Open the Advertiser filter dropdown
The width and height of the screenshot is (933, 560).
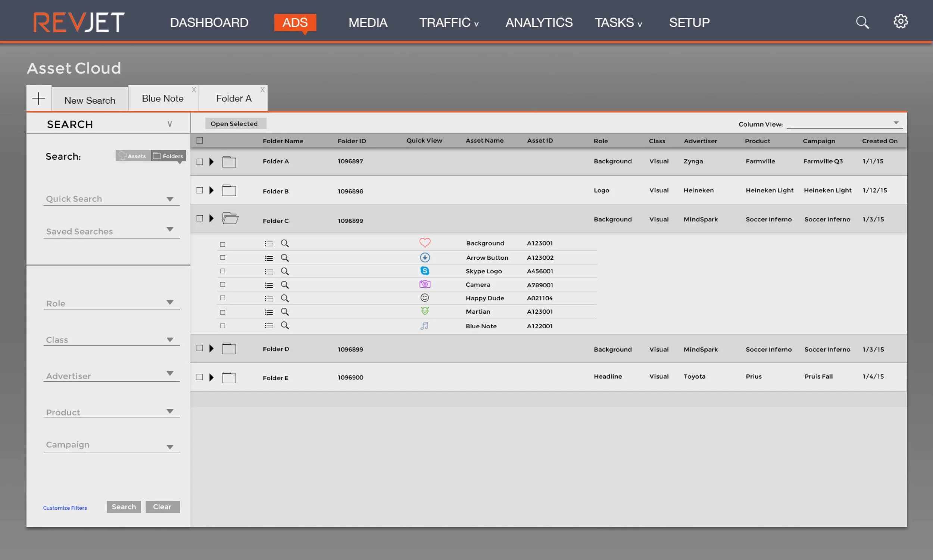click(x=111, y=375)
